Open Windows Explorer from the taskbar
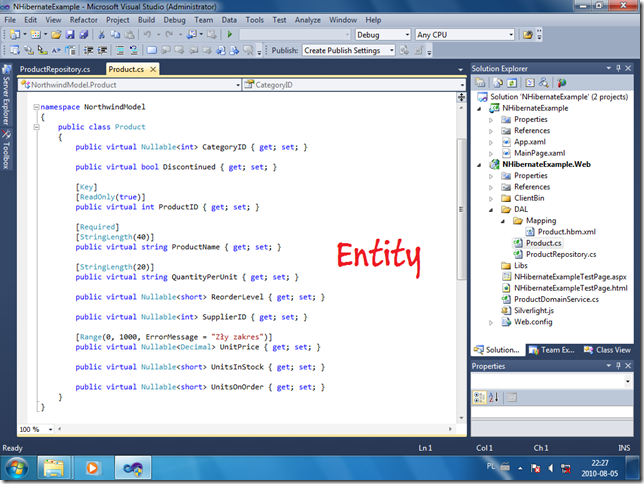The width and height of the screenshot is (644, 484). (x=54, y=468)
